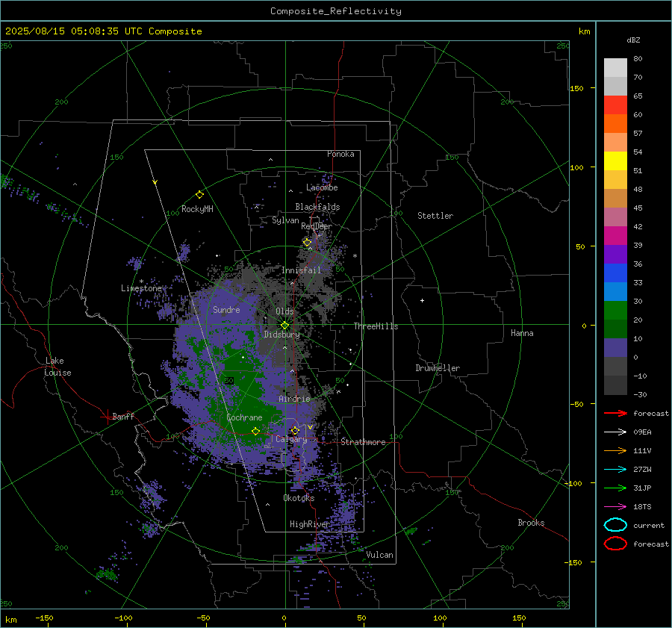Click the 80 dBZ light gray color swatch

coord(615,67)
